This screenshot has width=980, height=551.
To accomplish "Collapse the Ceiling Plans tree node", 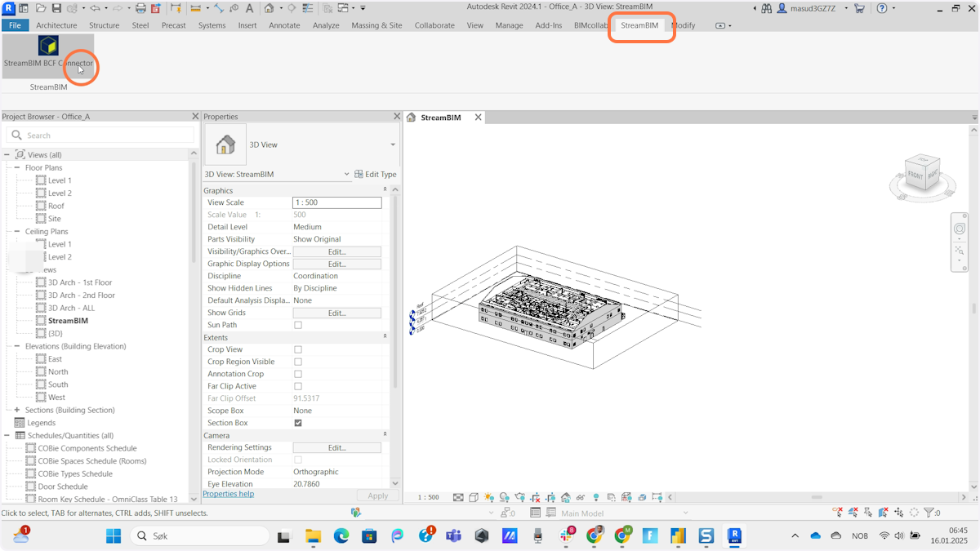I will point(16,231).
